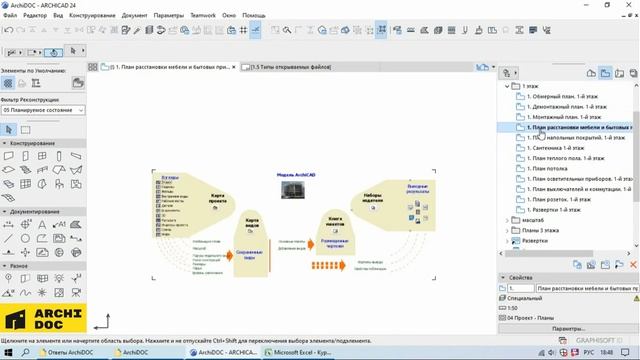The width and height of the screenshot is (640, 360).
Task: Toggle the highlighted element-defaults grid icon
Action: (8, 83)
